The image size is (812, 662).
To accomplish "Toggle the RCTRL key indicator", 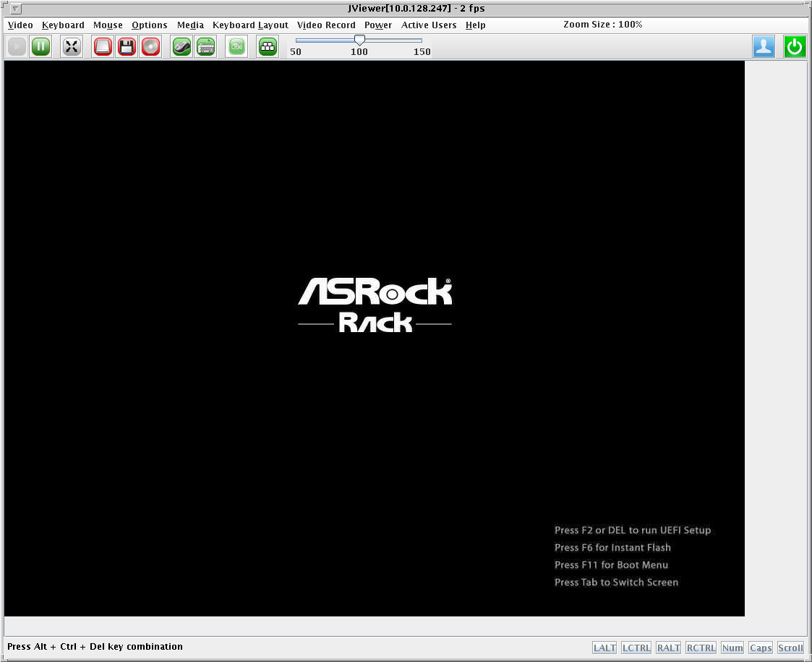I will [701, 648].
